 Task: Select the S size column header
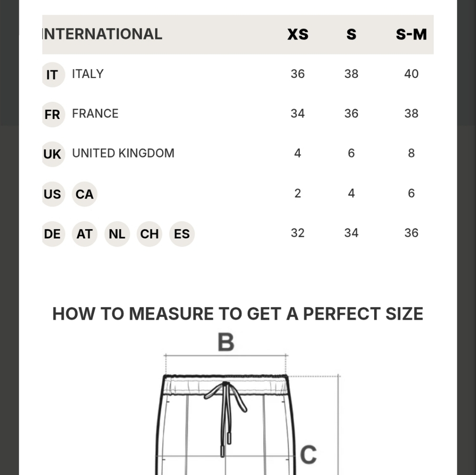pos(351,34)
